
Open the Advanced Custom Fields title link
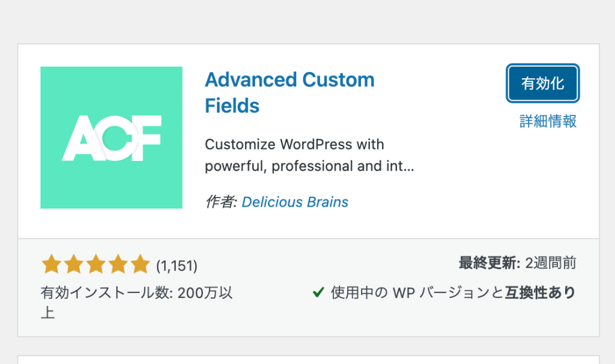[x=289, y=93]
